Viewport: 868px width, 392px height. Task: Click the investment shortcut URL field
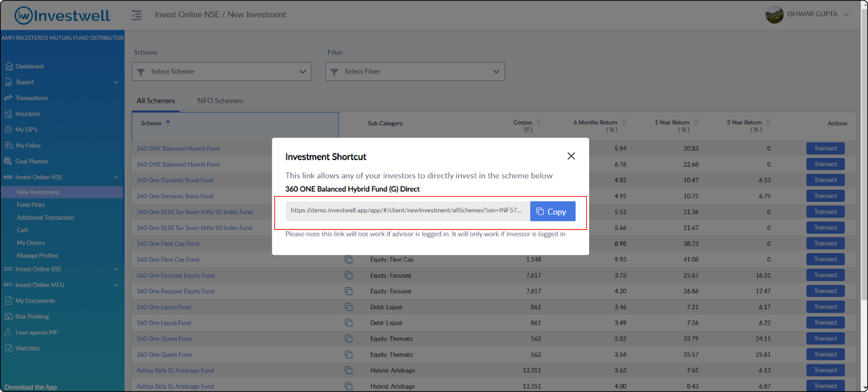[x=407, y=211]
